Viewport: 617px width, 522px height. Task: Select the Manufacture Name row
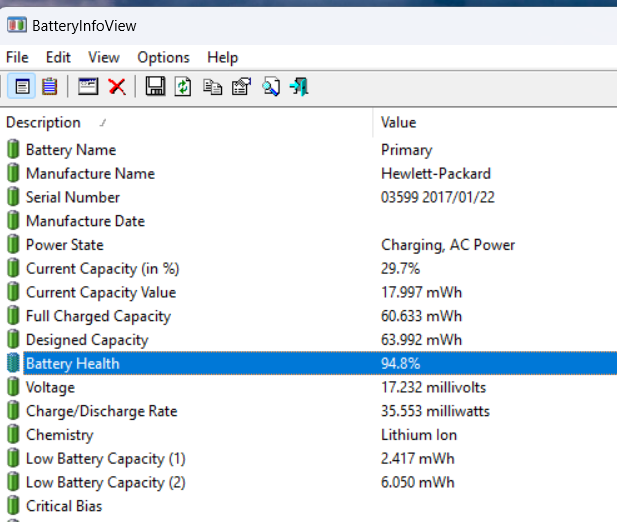pos(308,173)
